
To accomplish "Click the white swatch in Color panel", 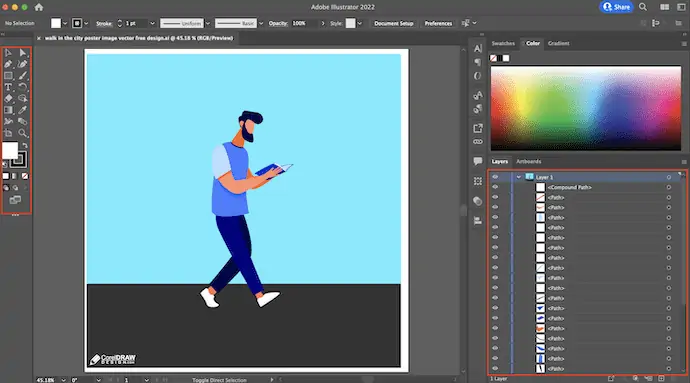I will click(506, 58).
